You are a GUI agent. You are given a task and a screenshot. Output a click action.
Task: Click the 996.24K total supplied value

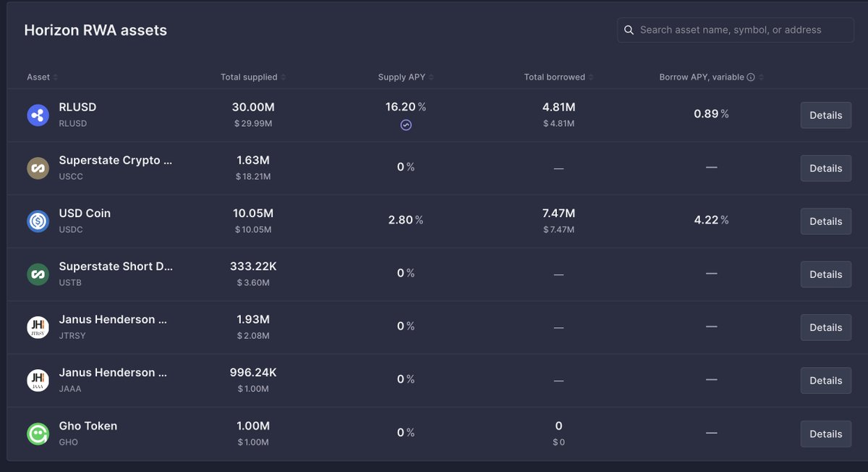pyautogui.click(x=253, y=373)
